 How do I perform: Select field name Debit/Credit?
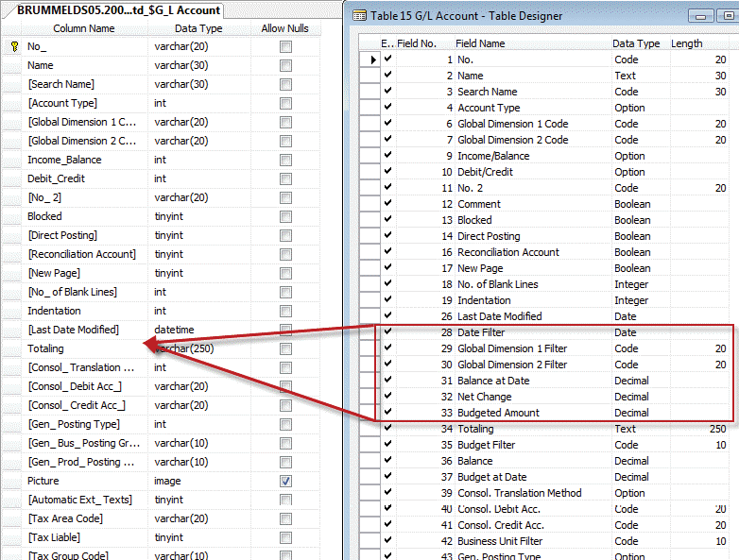point(485,172)
